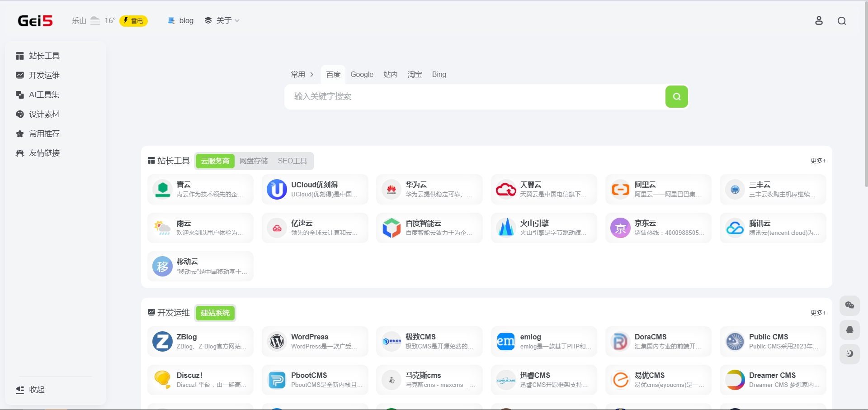Click the 亿速云 logo icon
868x410 pixels.
coord(277,228)
